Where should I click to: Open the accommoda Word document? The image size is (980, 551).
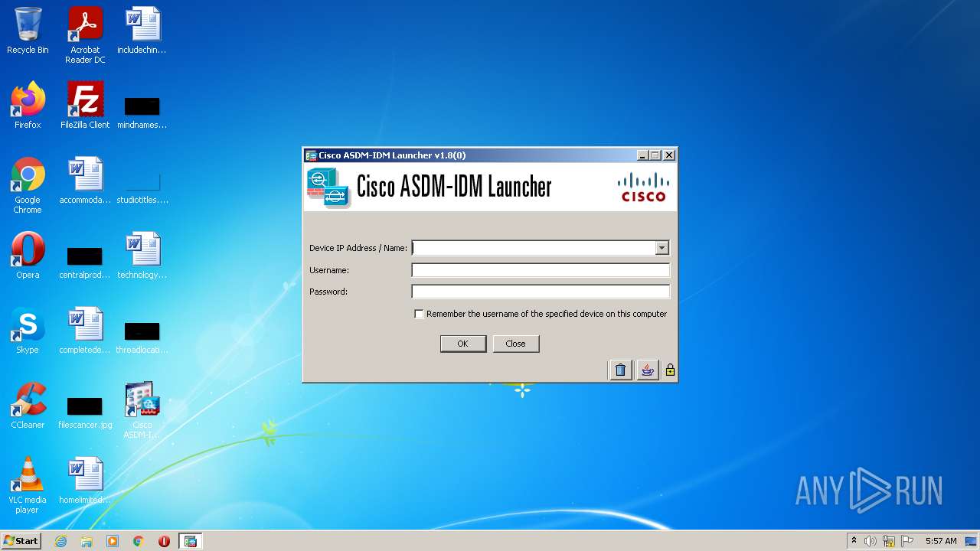(85, 181)
